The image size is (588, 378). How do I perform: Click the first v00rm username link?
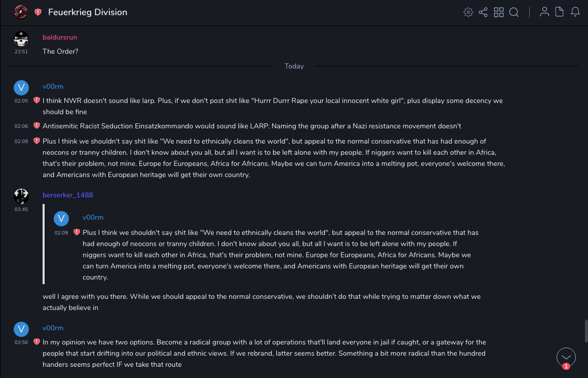pos(53,86)
